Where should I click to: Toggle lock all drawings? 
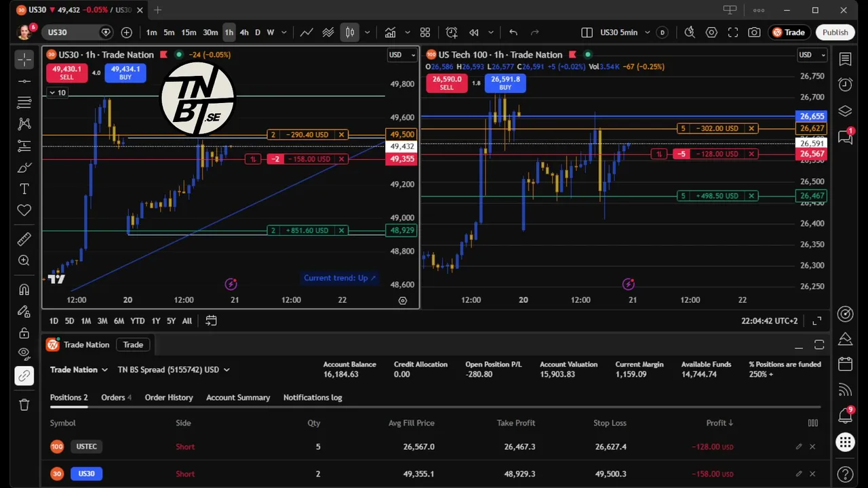click(24, 333)
